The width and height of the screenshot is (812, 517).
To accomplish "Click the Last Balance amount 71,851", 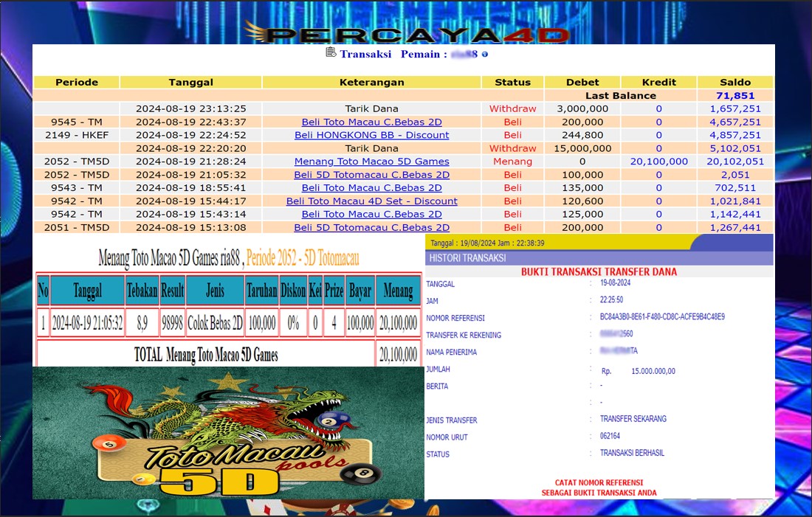I will click(x=734, y=95).
